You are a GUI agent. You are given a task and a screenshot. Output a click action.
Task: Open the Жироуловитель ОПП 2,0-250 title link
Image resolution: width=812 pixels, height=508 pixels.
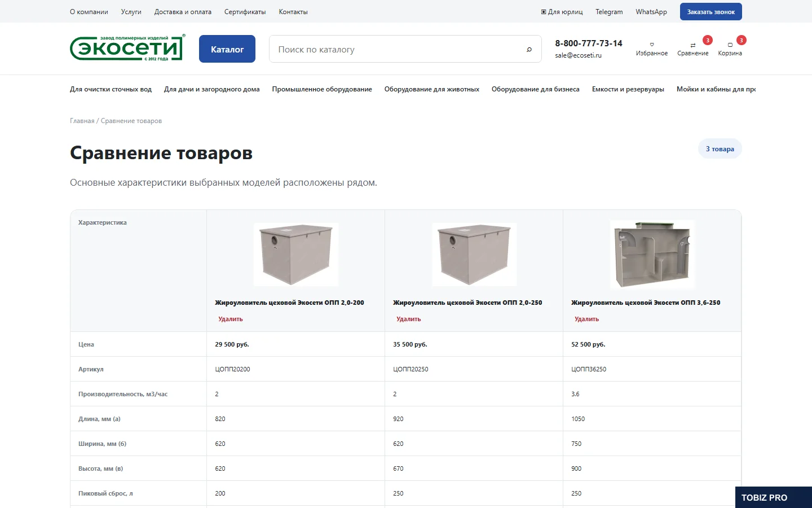(x=467, y=303)
